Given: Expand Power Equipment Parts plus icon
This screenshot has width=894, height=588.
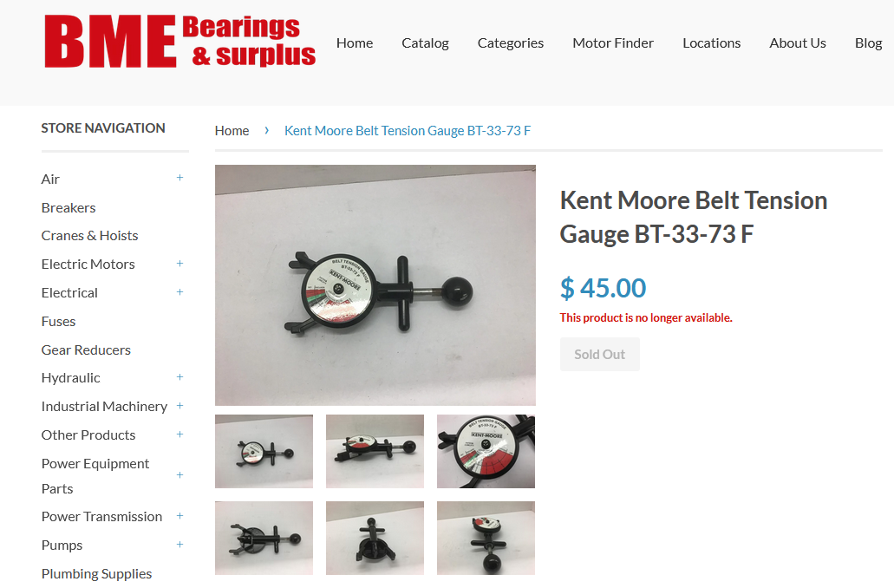Looking at the screenshot, I should click(179, 475).
